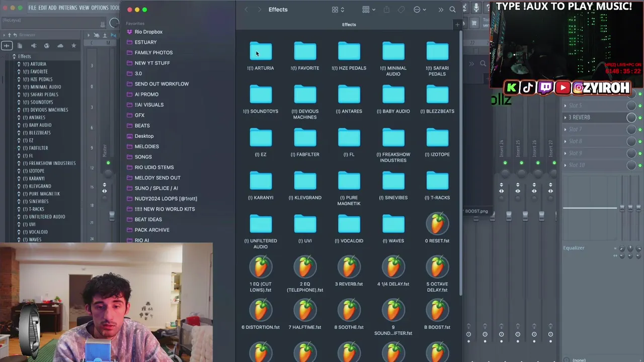
Task: Toggle the Slot 8 enable LED
Action: point(640,141)
